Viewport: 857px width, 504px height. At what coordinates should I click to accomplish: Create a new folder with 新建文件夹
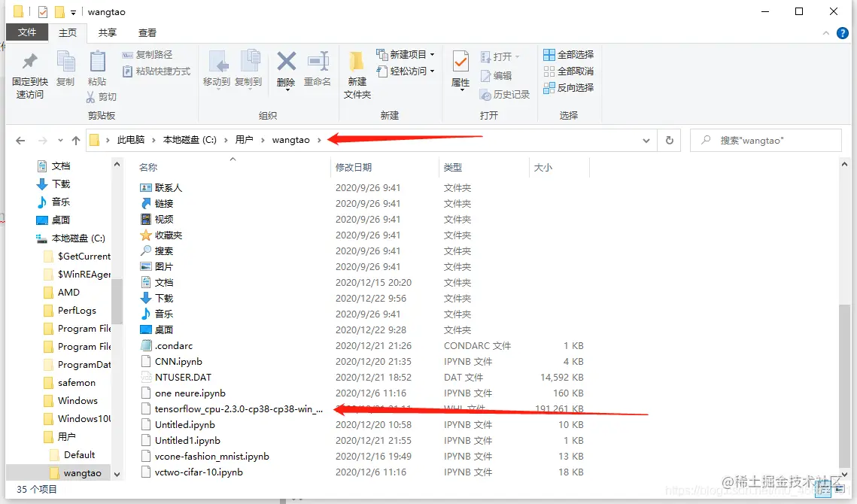tap(356, 71)
